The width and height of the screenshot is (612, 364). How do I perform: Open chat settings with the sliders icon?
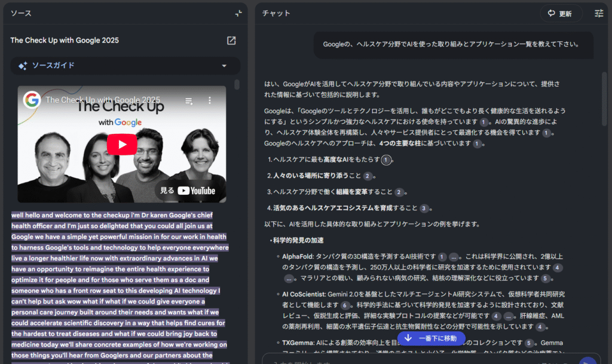[x=599, y=14]
